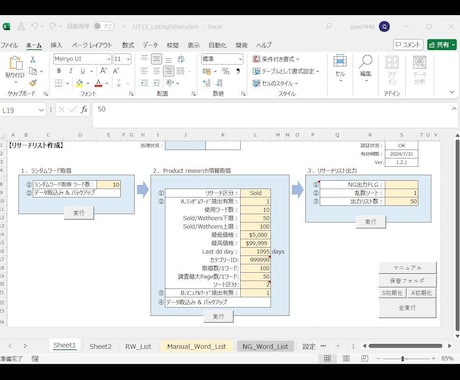Click the Comments button

(x=408, y=45)
